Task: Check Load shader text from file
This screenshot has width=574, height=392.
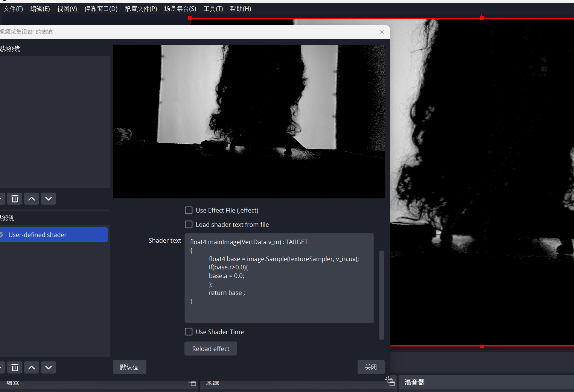Action: tap(189, 224)
